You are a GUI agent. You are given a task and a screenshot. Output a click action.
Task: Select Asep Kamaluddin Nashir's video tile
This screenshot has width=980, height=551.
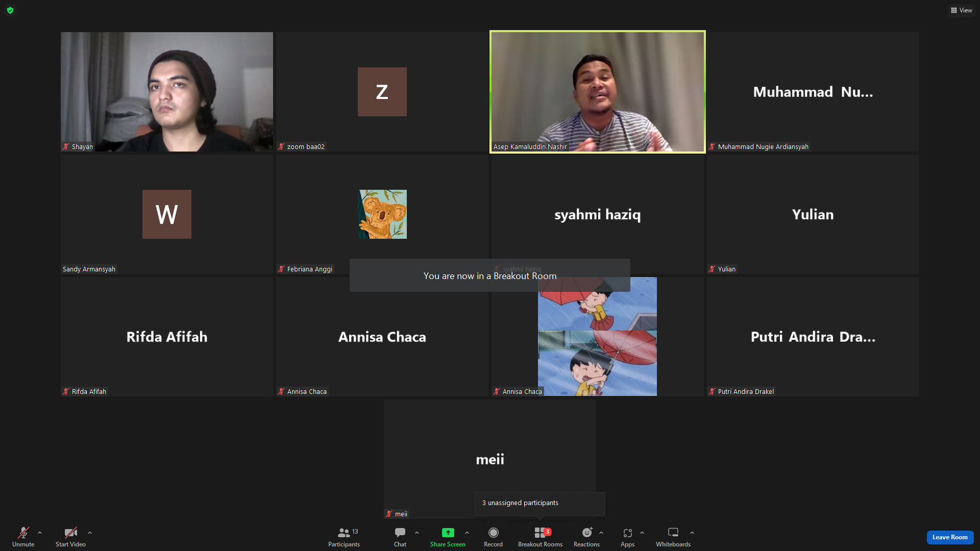[598, 92]
